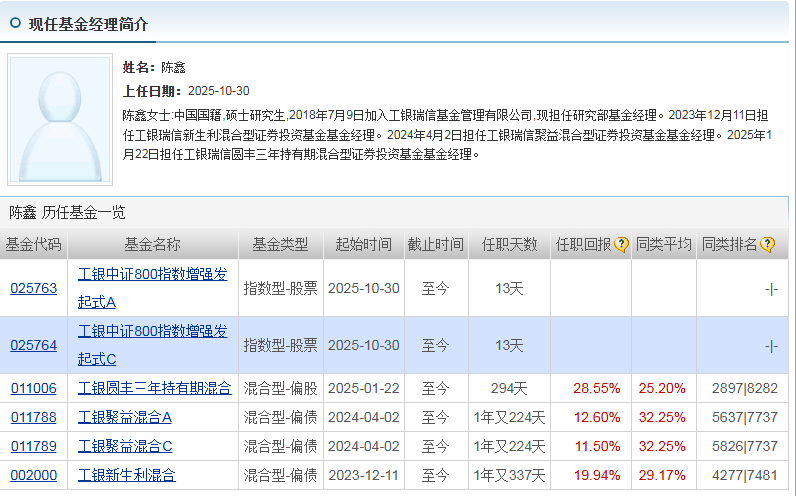The width and height of the screenshot is (796, 496).
Task: Open 工银聚益混合C fund link
Action: [125, 446]
